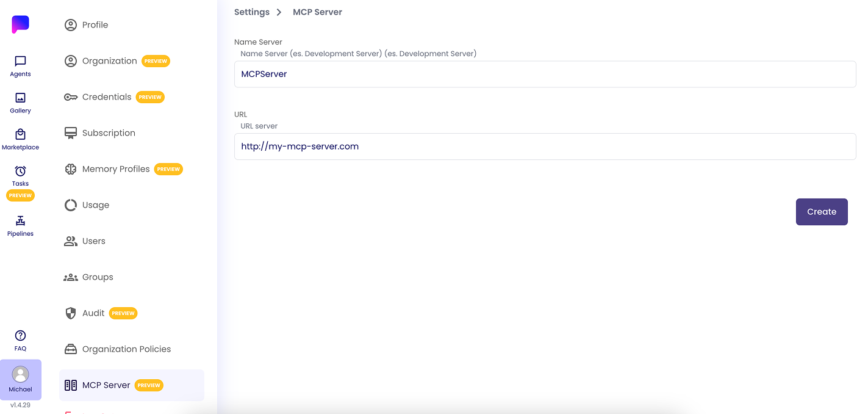Click the Credentials key icon

click(71, 97)
